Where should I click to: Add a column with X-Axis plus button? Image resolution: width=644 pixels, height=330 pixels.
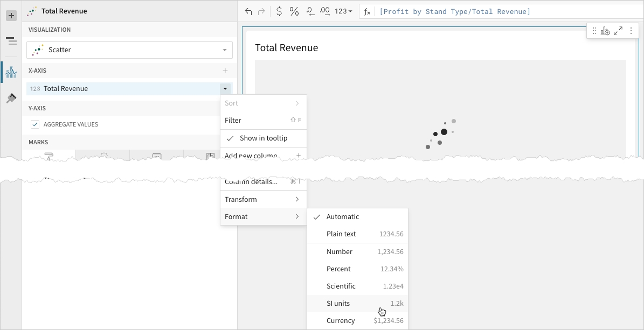[x=225, y=71]
